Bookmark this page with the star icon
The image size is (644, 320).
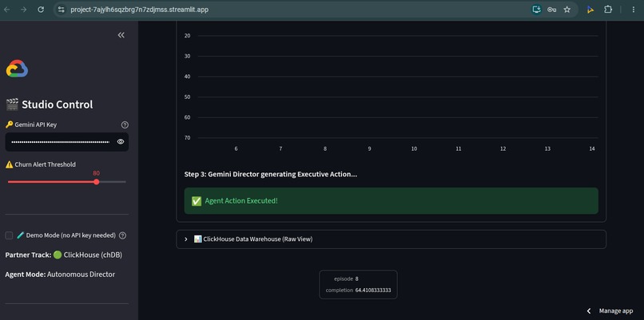[566, 10]
